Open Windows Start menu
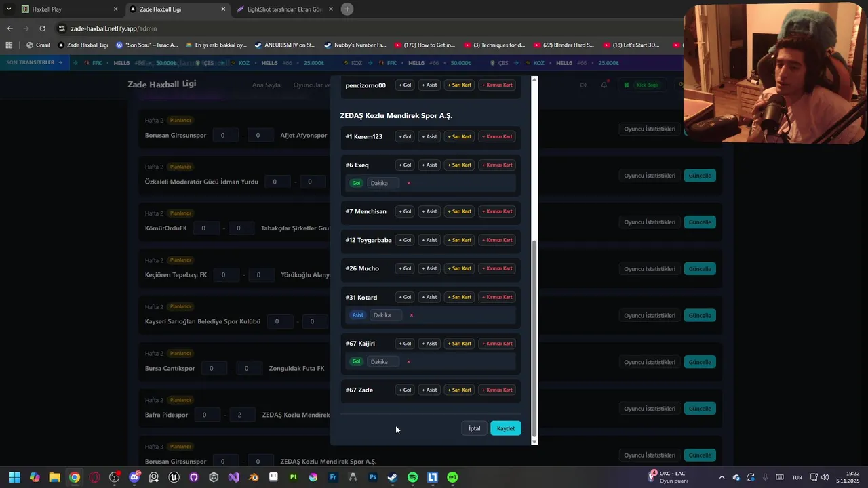 tap(14, 477)
